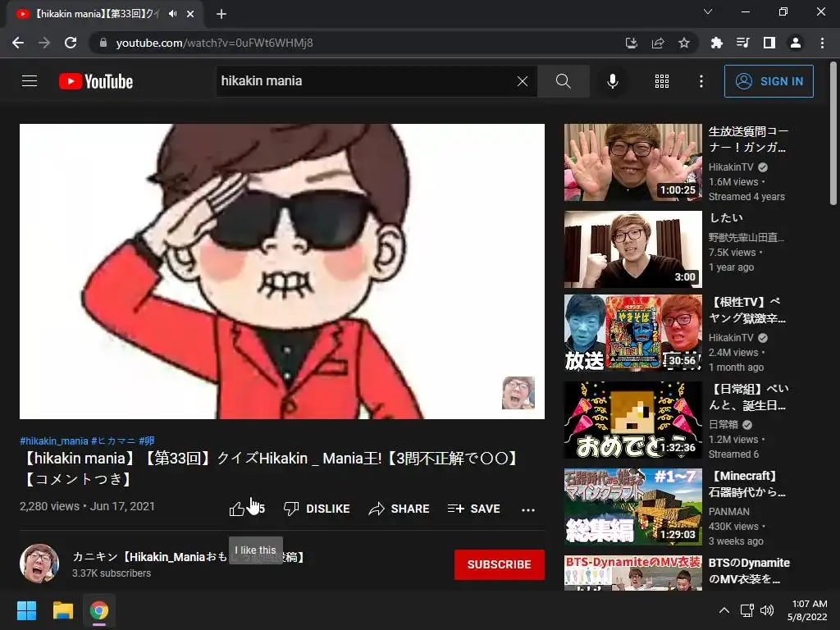
Task: Click the address bar URL
Action: (x=214, y=43)
